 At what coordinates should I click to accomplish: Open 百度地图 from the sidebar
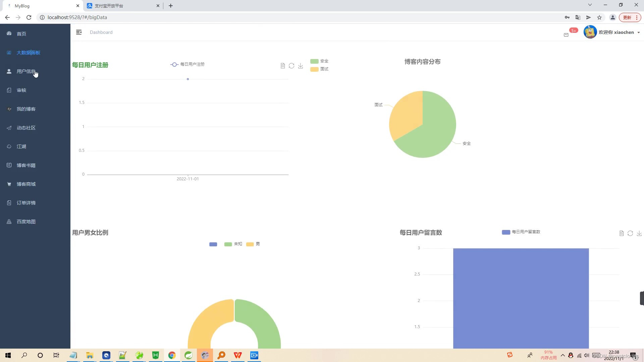(26, 221)
